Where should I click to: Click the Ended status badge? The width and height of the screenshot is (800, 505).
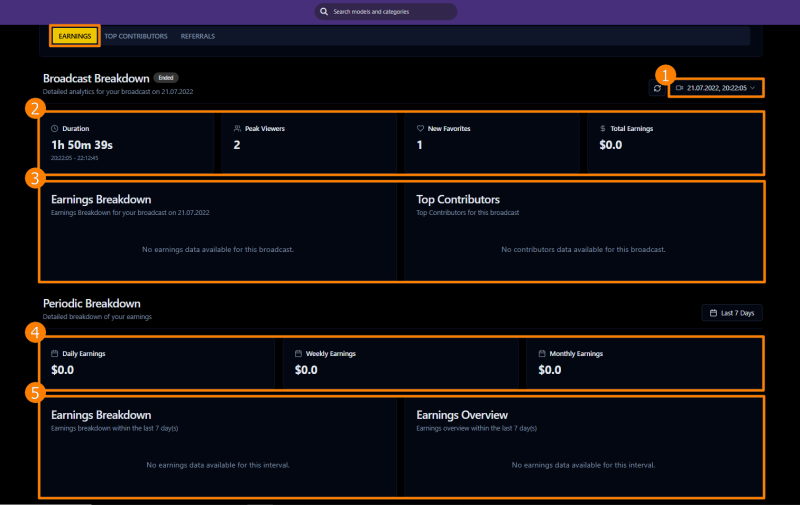(x=166, y=77)
